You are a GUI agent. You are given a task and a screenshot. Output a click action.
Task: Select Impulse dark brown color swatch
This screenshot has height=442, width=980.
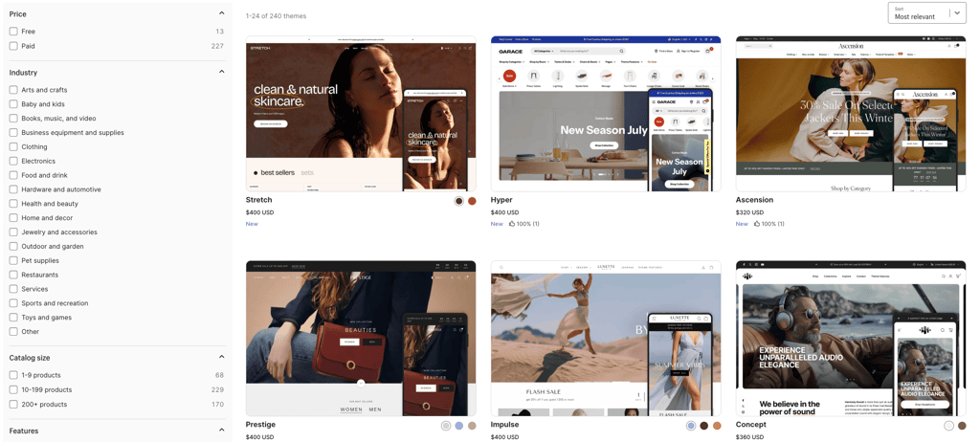703,426
